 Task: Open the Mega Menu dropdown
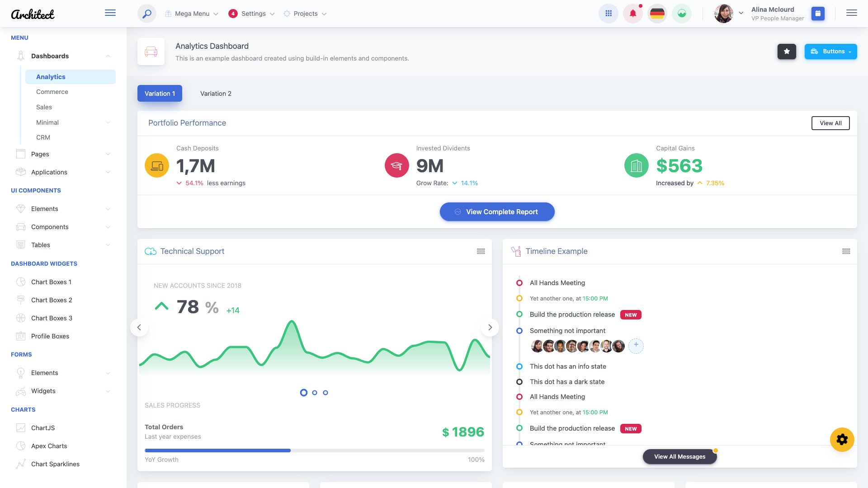191,14
